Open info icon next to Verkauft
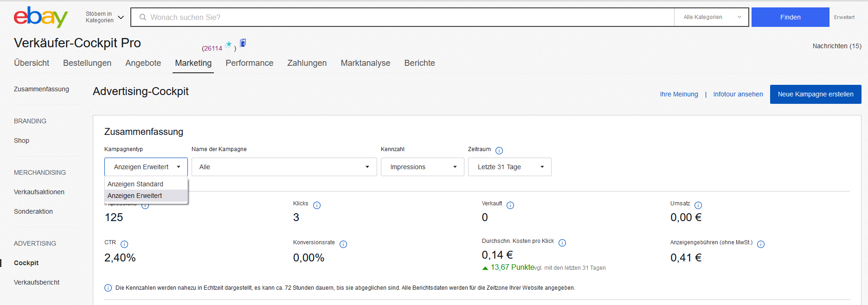The height and width of the screenshot is (305, 868). click(x=510, y=205)
